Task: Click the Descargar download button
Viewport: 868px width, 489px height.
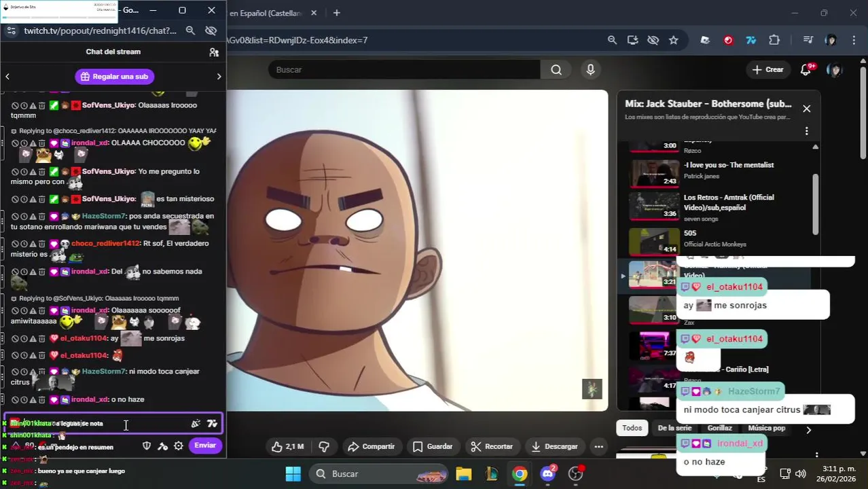Action: (554, 447)
